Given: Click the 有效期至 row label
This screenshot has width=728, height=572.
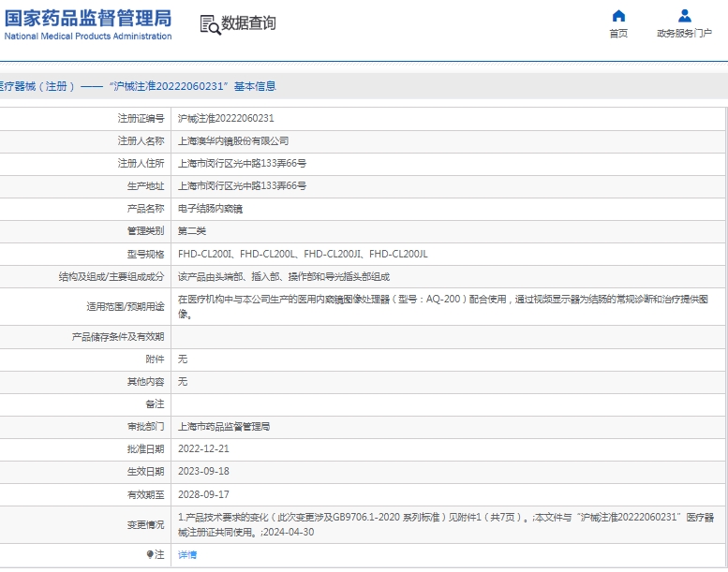Looking at the screenshot, I should [146, 495].
